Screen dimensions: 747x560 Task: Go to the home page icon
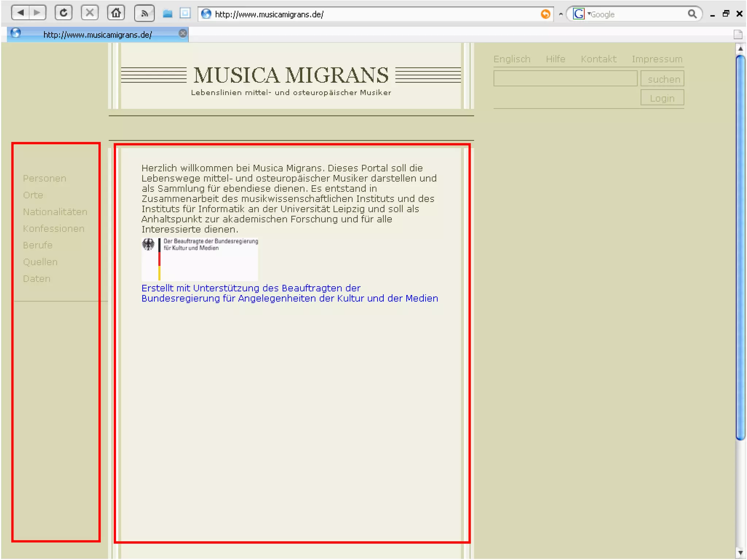click(116, 13)
